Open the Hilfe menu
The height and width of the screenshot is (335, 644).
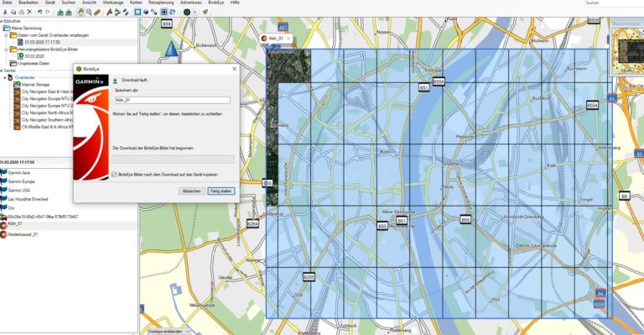click(235, 3)
